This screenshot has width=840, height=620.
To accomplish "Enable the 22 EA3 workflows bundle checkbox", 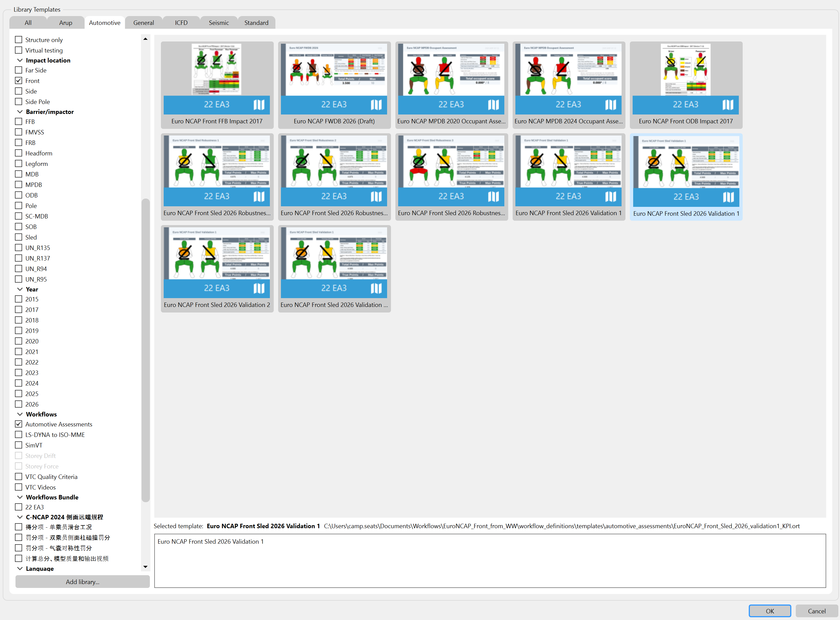I will click(18, 507).
